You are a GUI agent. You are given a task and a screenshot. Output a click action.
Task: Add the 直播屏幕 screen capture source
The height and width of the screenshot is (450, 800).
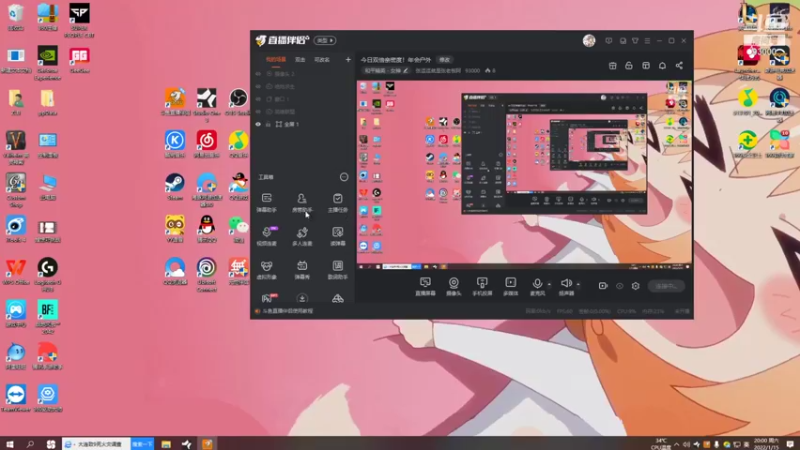[425, 287]
